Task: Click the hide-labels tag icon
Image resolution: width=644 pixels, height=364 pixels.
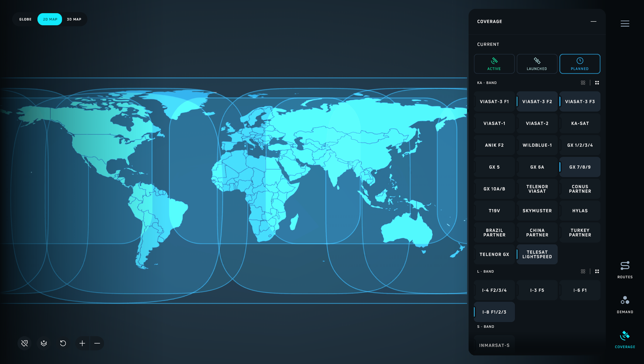Action: coord(25,343)
